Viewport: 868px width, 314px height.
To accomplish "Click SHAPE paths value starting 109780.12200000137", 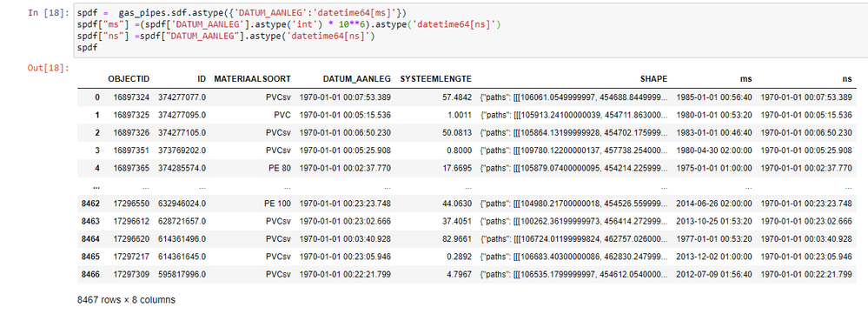I will point(574,150).
